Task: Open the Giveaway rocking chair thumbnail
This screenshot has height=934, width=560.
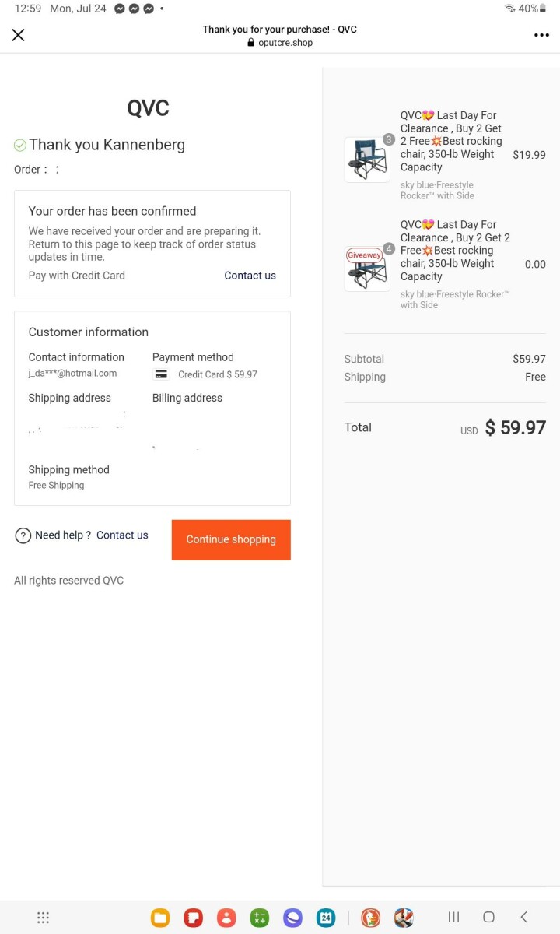Action: pyautogui.click(x=367, y=269)
